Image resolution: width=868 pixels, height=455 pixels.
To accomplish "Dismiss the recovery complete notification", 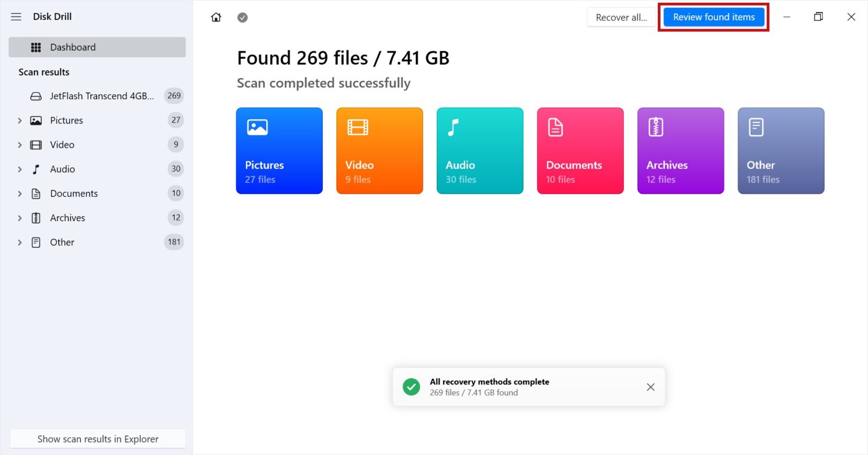I will (650, 387).
